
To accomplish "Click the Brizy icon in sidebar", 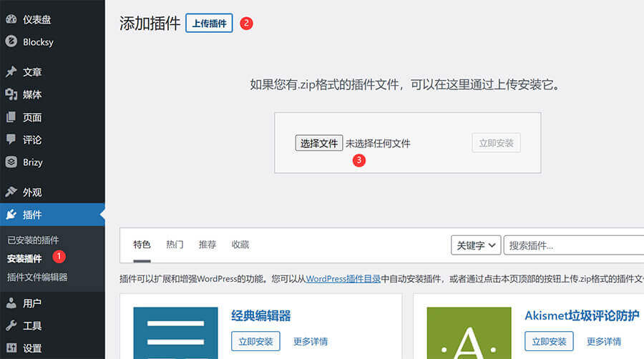I will [x=11, y=162].
